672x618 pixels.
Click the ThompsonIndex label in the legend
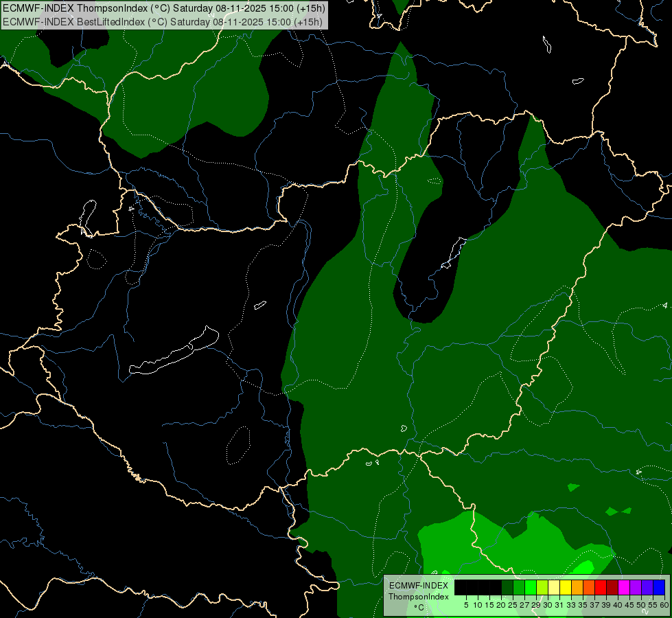(x=419, y=597)
